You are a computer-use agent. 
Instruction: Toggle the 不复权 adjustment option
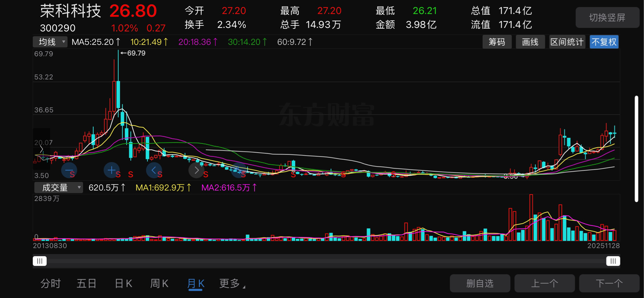(x=604, y=42)
